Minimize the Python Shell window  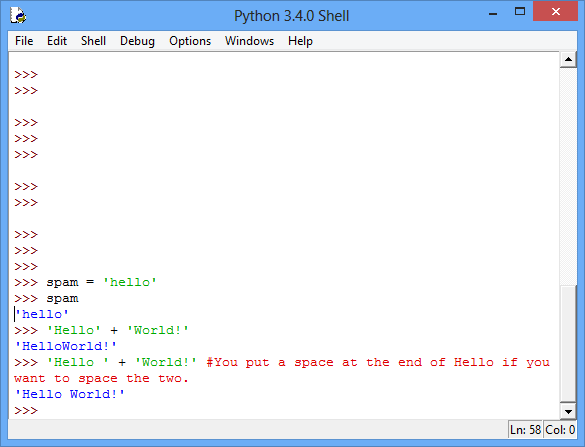pos(493,14)
